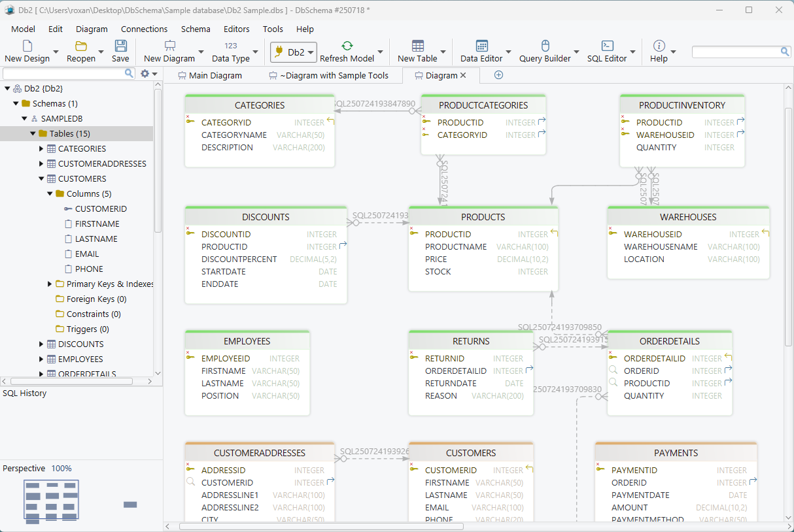Close the Diagram tab

463,75
